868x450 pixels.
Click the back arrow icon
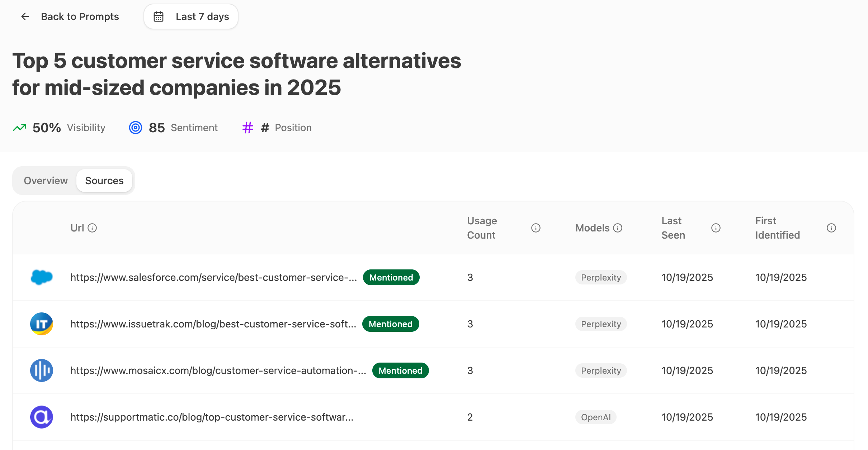click(x=25, y=16)
